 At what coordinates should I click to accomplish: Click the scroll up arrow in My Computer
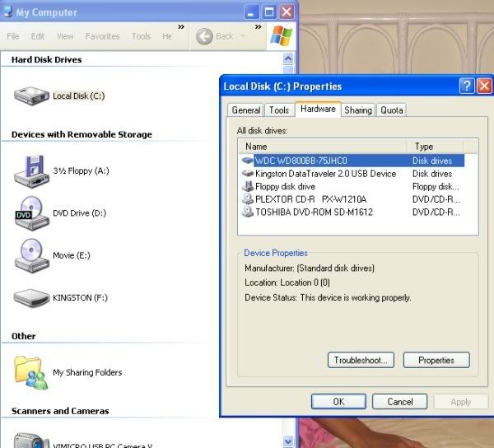288,58
